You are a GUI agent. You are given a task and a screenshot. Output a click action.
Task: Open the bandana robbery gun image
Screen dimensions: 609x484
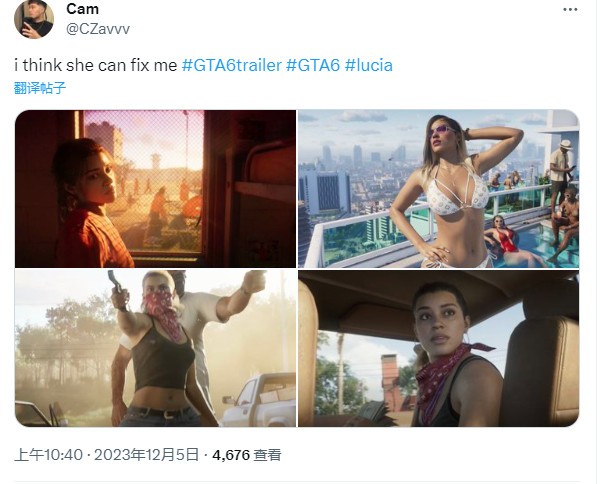tap(155, 348)
